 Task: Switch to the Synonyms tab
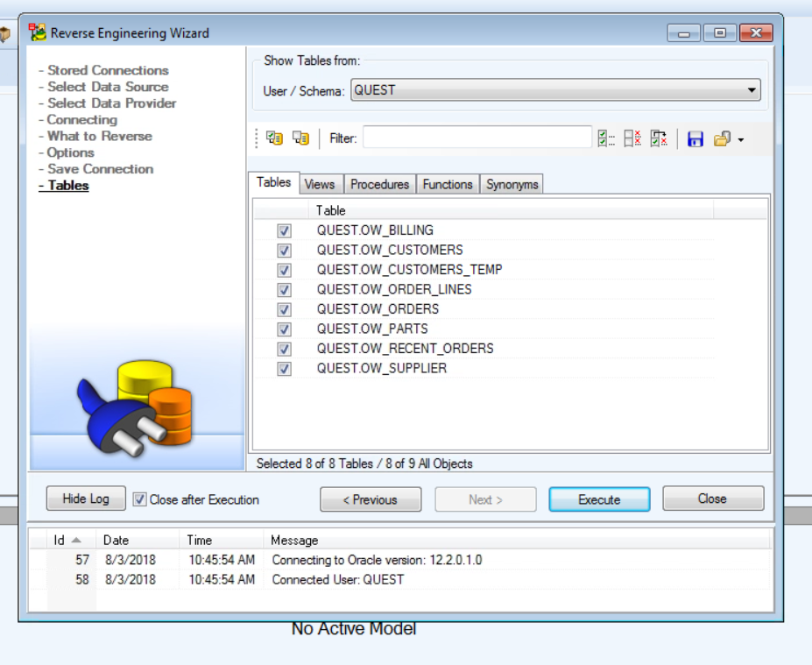click(512, 184)
